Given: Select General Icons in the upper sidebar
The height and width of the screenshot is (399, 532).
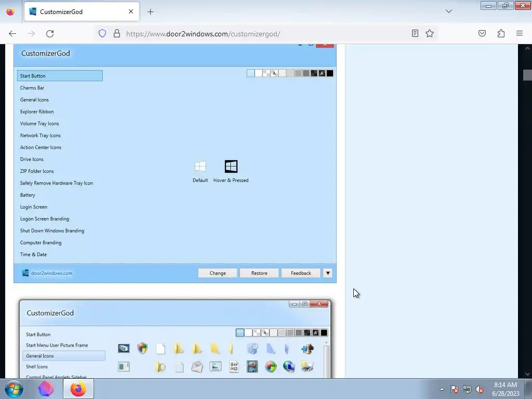Looking at the screenshot, I should coord(34,99).
